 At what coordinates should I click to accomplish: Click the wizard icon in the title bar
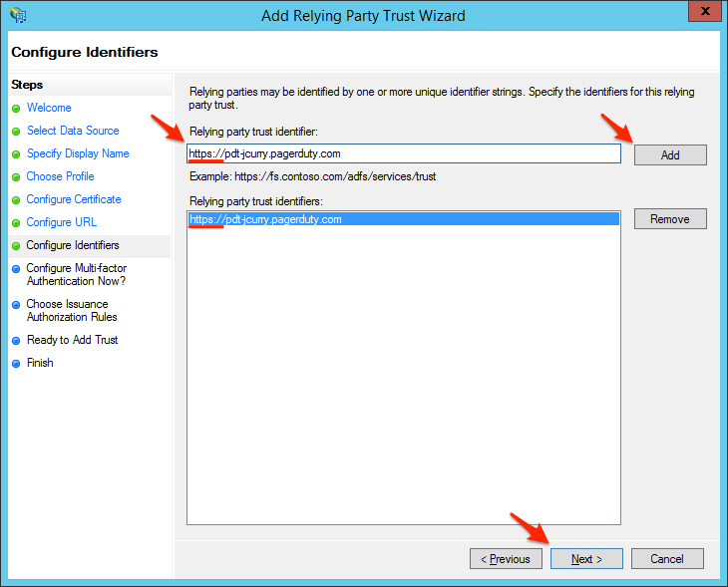(17, 16)
